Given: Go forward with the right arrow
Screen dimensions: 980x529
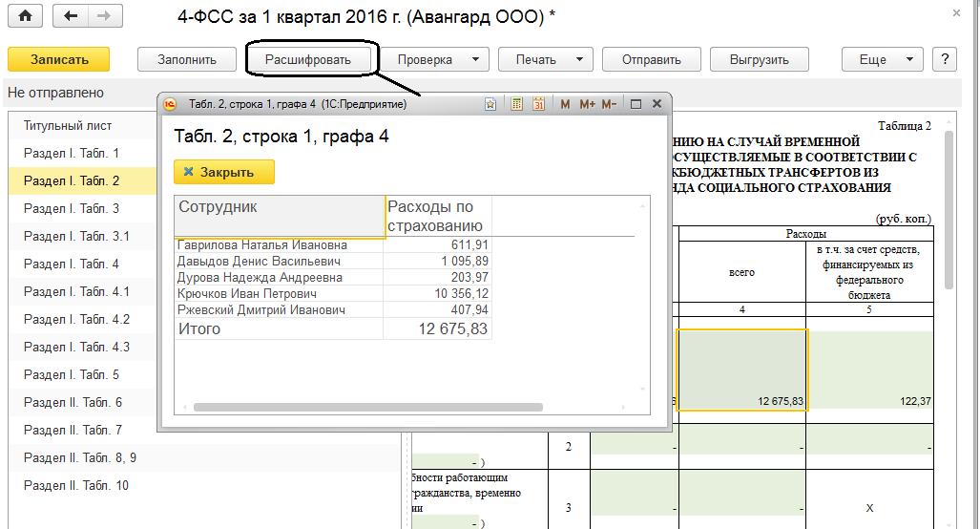Looking at the screenshot, I should 103,16.
